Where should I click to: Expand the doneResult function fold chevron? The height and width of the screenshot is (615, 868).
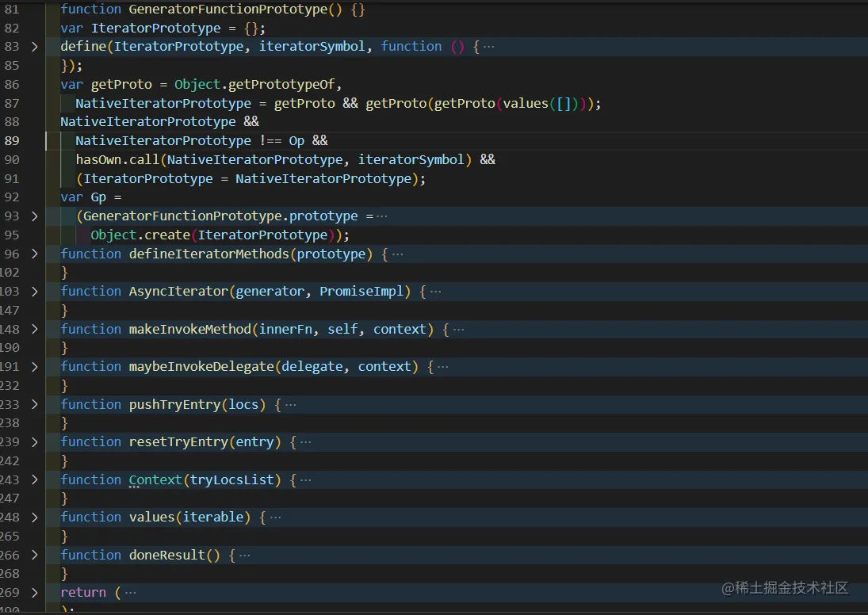34,555
